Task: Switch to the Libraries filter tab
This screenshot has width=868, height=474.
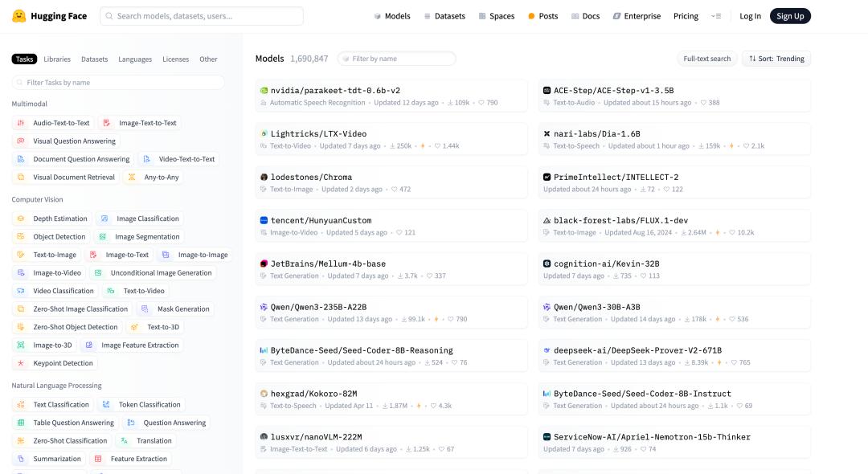Action: pyautogui.click(x=57, y=59)
